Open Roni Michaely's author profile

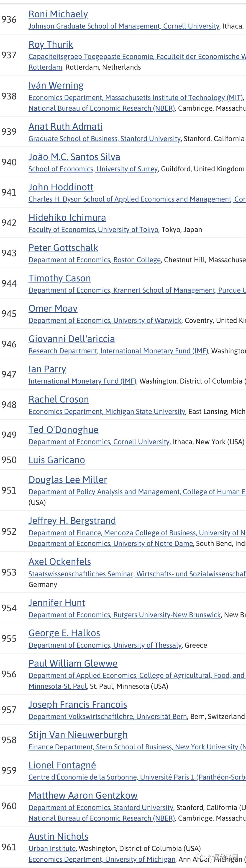[x=58, y=14]
